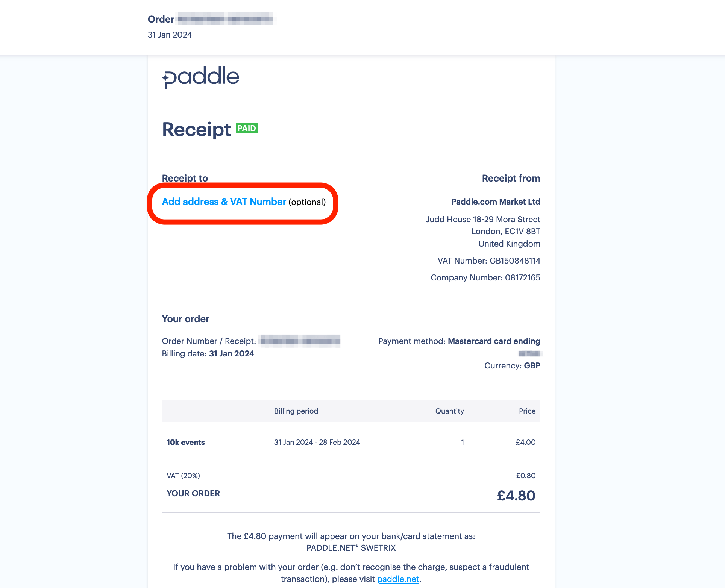
Task: Open the Add address & VAT Number form
Action: pyautogui.click(x=224, y=202)
